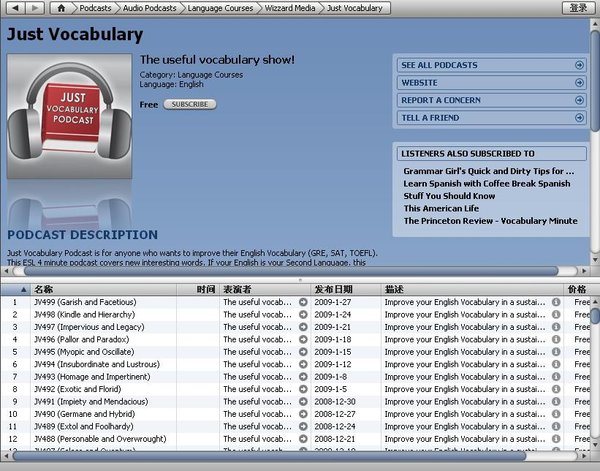
Task: Select episode JV492 (Exotic and Florid)
Action: click(x=77, y=389)
